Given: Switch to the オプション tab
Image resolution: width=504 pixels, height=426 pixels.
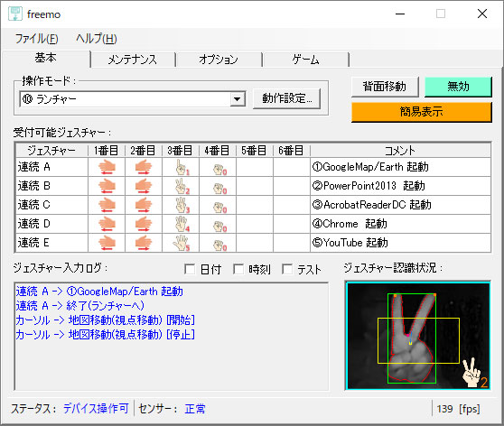Looking at the screenshot, I should pos(219,60).
